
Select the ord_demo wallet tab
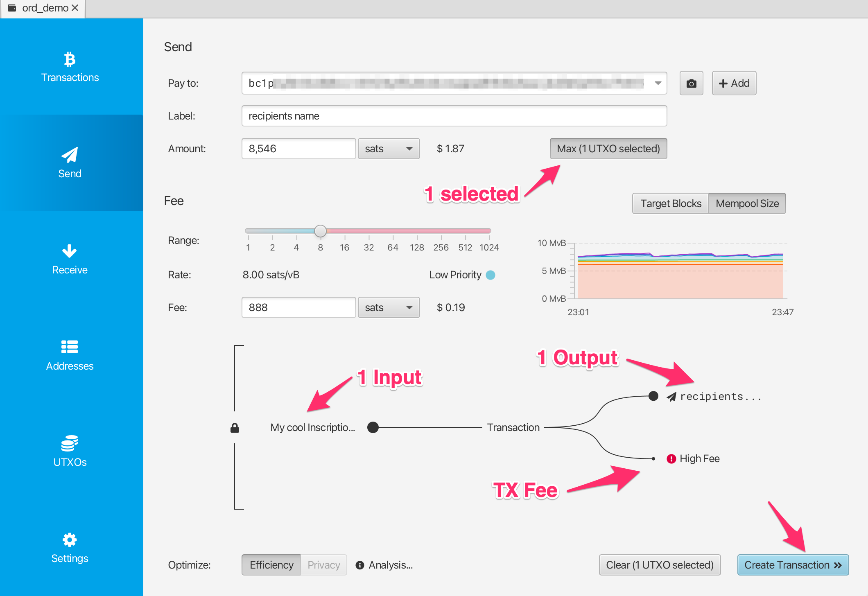click(x=43, y=8)
